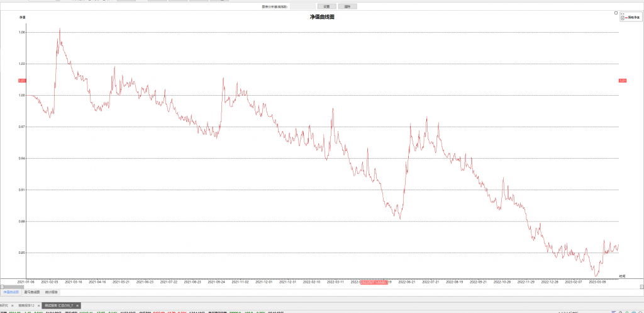
Task: Click the red 1.01 value label on left axis
Action: [x=22, y=81]
